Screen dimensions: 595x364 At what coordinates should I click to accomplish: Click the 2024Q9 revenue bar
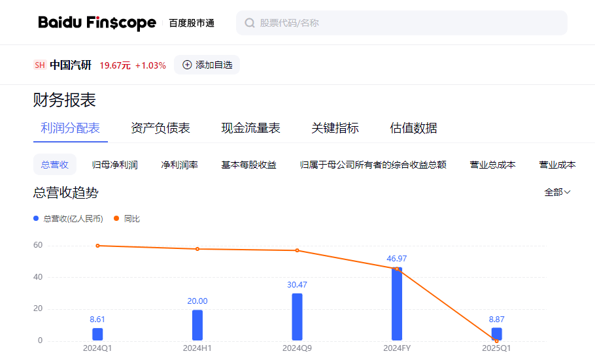(297, 317)
